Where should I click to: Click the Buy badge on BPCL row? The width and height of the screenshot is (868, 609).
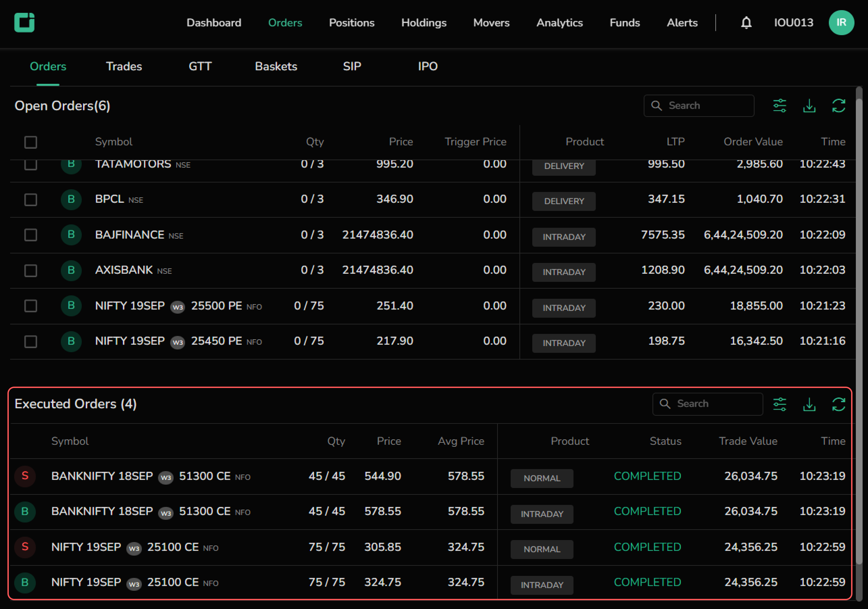click(x=71, y=199)
